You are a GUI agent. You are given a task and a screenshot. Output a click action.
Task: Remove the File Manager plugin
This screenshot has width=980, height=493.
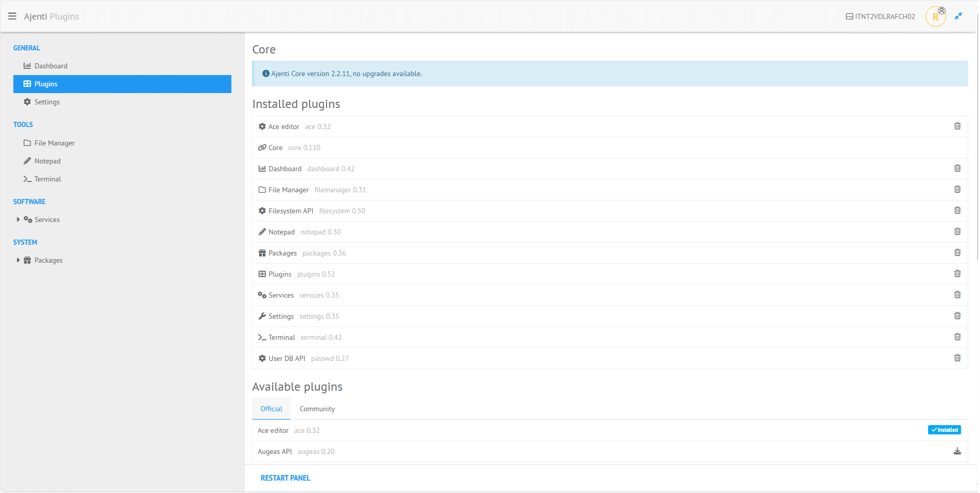tap(957, 190)
